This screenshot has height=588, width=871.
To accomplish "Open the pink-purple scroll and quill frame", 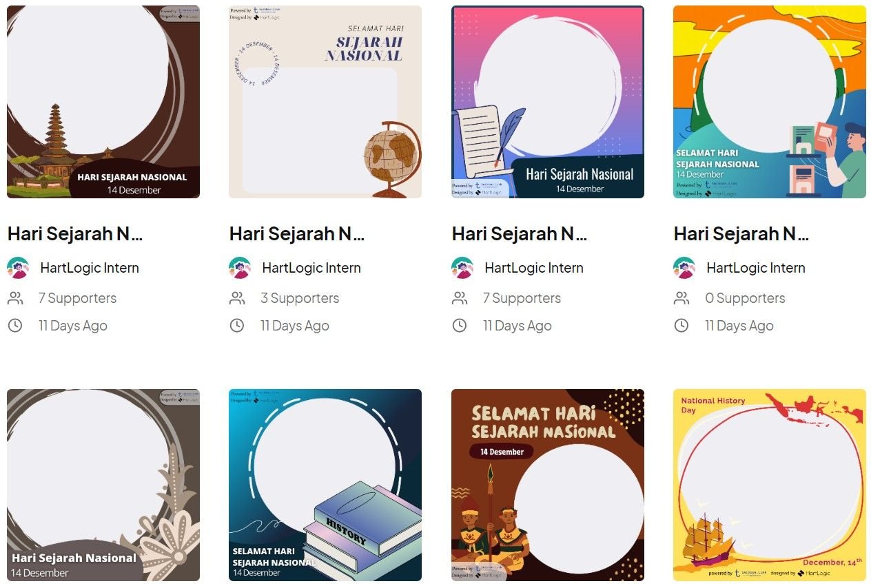I will 548,102.
